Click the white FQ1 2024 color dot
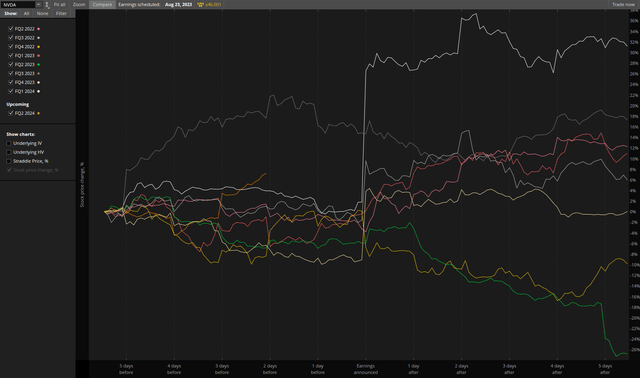Image resolution: width=640 pixels, height=378 pixels. (x=38, y=91)
